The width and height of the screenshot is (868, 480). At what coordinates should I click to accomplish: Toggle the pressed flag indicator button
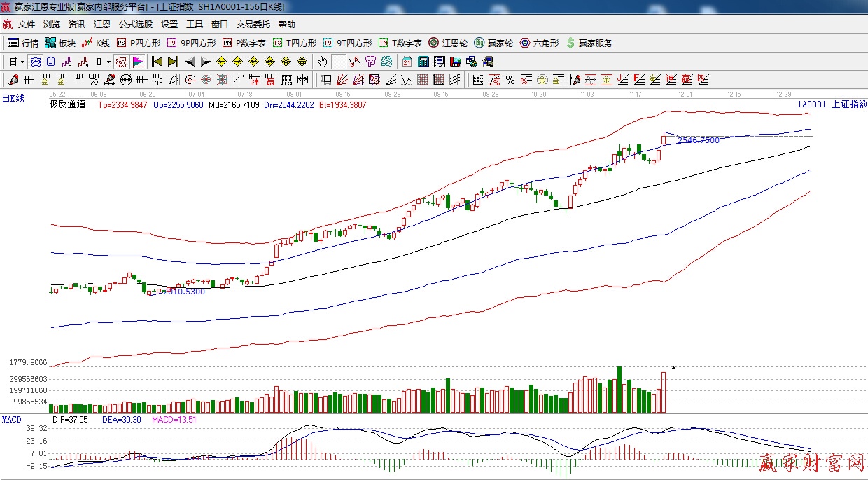(x=137, y=62)
